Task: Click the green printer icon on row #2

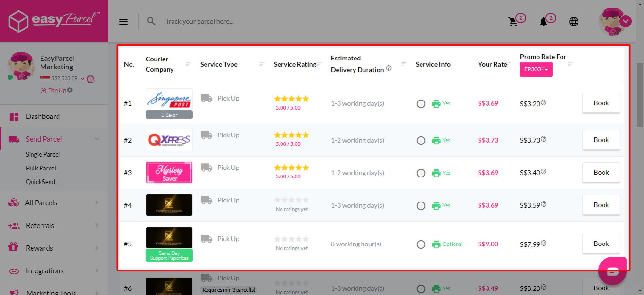Action: [436, 140]
